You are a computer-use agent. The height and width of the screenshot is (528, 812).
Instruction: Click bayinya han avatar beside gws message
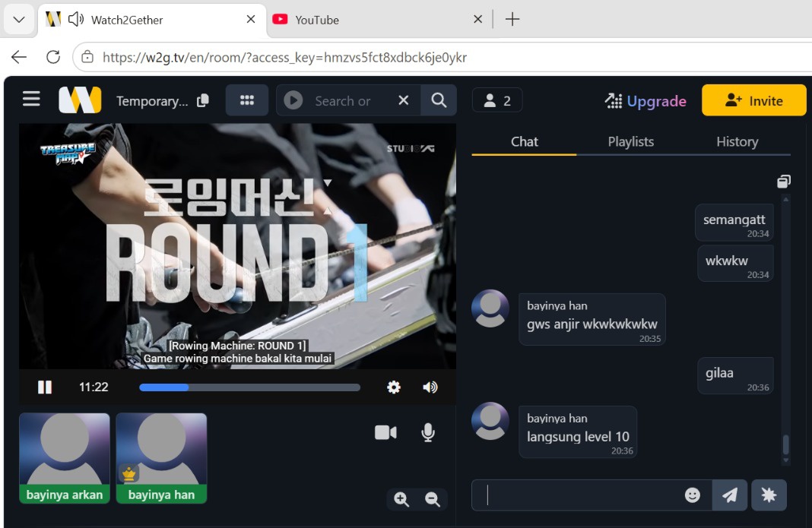point(490,308)
